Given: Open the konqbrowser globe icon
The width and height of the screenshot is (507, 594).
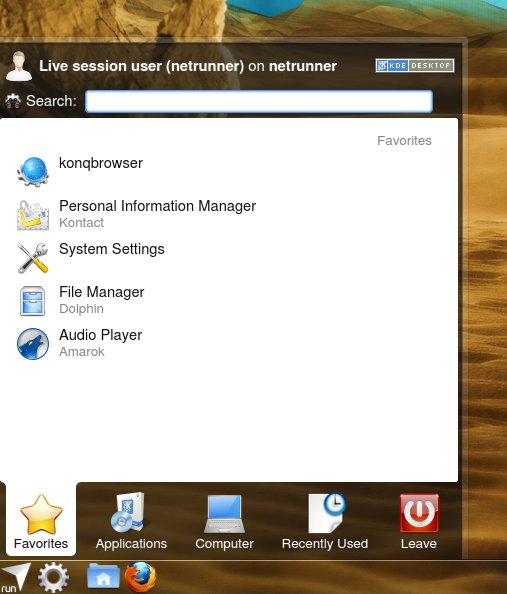Looking at the screenshot, I should point(33,172).
